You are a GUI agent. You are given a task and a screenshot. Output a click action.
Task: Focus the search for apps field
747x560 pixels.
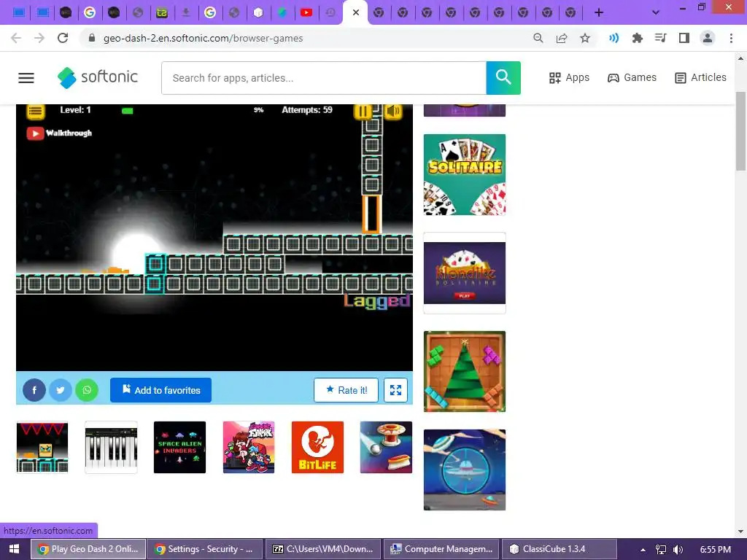[x=324, y=77]
